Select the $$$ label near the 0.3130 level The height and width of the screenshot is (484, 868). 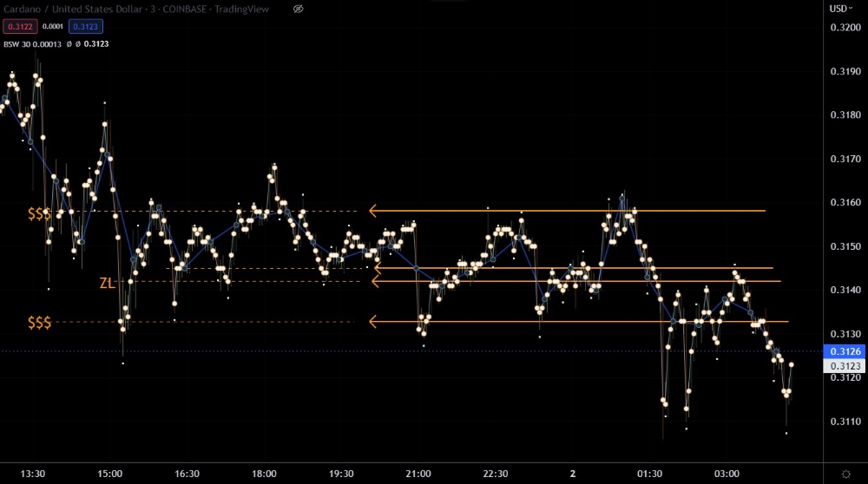pyautogui.click(x=39, y=323)
